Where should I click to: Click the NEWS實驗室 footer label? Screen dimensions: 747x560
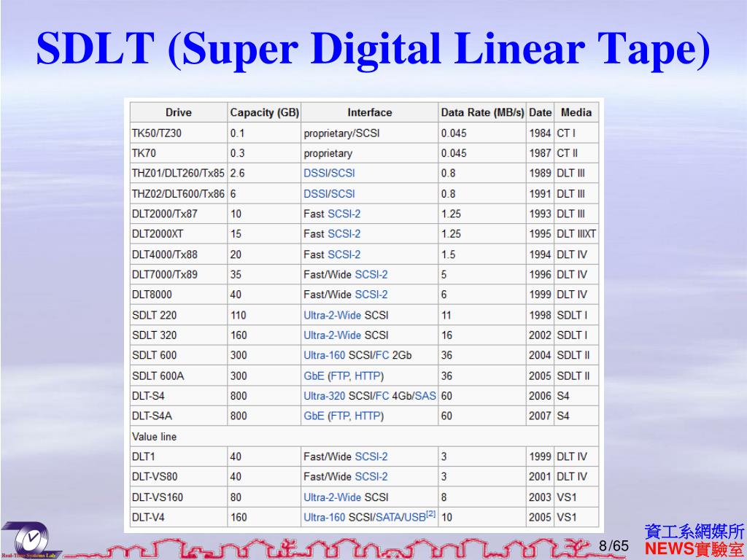pos(694,549)
